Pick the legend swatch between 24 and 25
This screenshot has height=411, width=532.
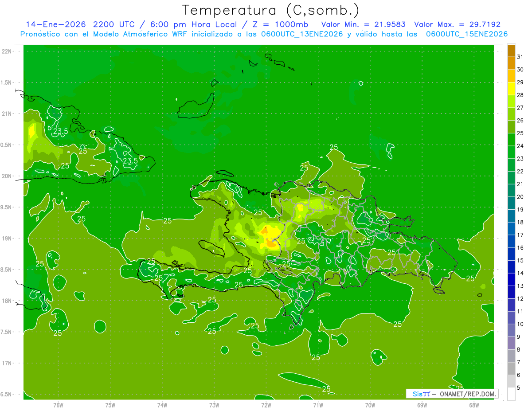(x=511, y=140)
